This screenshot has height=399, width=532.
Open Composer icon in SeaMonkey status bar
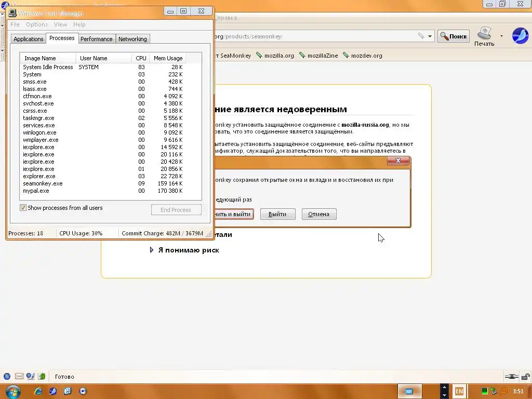pyautogui.click(x=31, y=376)
